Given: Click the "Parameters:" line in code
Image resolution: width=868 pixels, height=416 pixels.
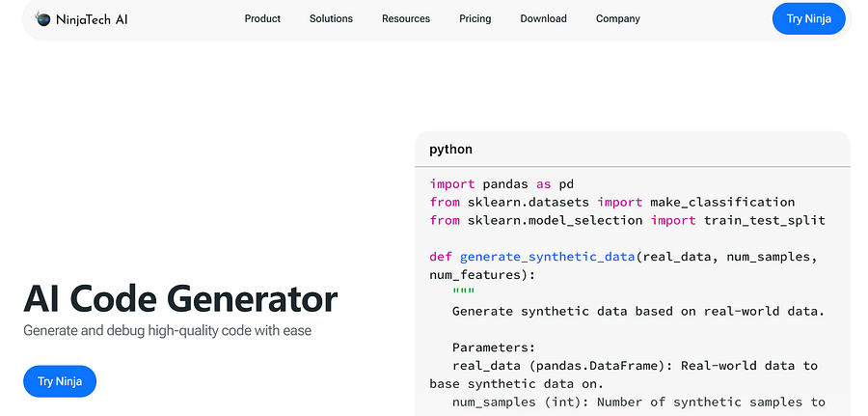Looking at the screenshot, I should [494, 347].
